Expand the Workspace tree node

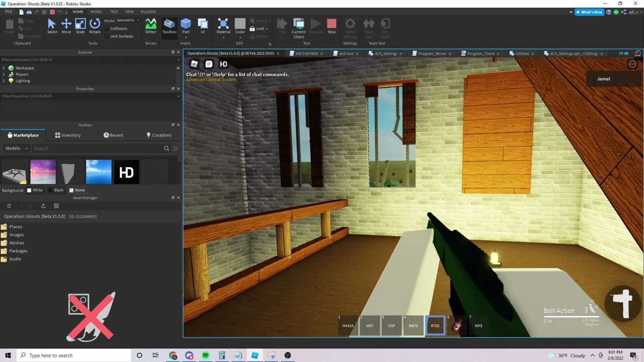4,68
